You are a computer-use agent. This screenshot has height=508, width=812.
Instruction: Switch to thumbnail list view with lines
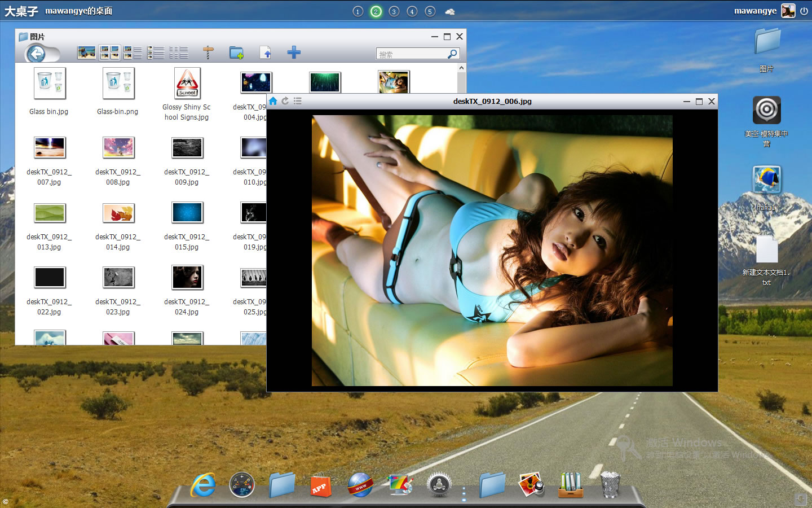click(155, 52)
